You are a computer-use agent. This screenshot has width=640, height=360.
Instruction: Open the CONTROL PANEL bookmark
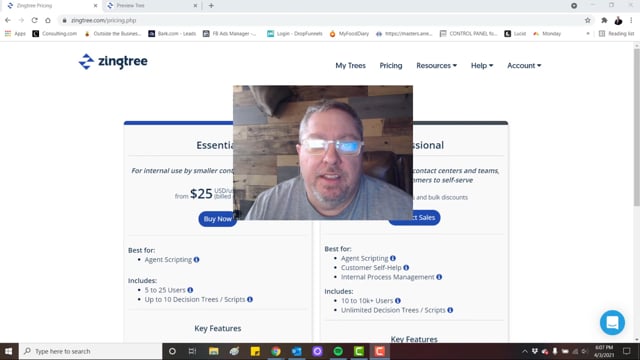pos(469,34)
